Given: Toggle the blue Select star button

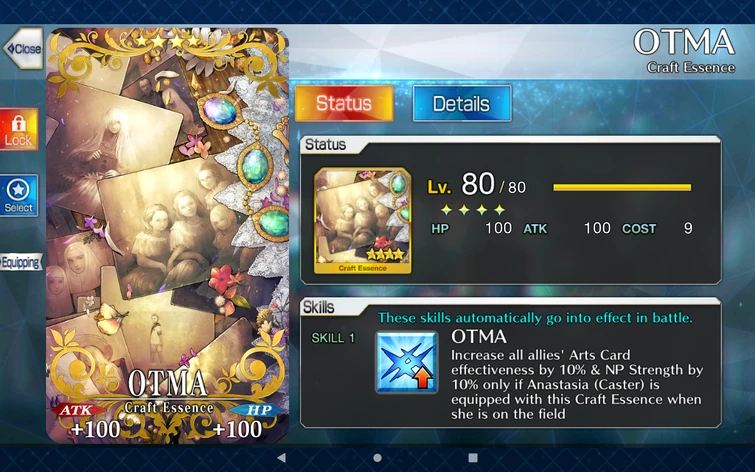Looking at the screenshot, I should coord(19,195).
